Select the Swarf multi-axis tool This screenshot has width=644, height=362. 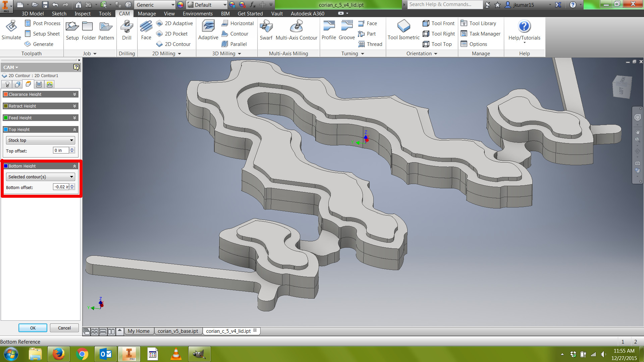[266, 30]
